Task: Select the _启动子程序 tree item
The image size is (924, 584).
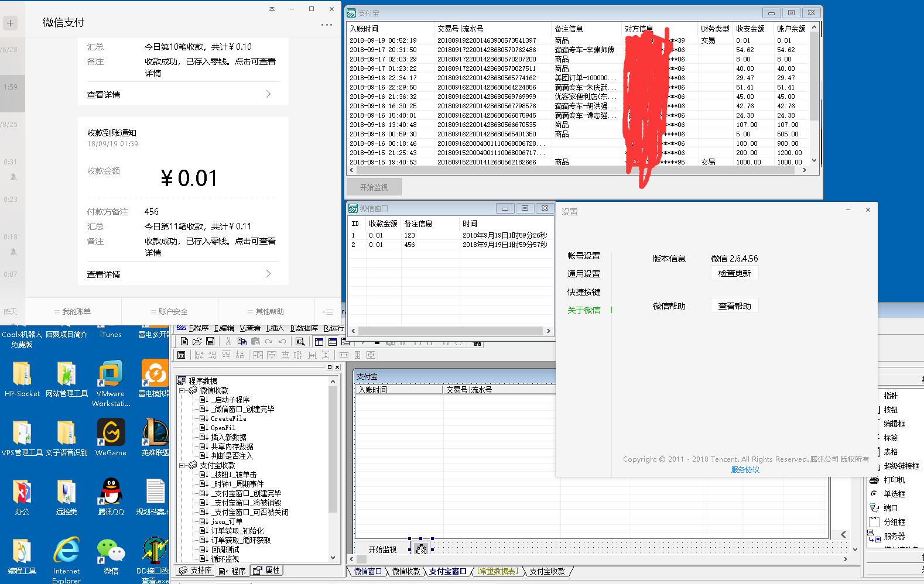Action: 230,400
